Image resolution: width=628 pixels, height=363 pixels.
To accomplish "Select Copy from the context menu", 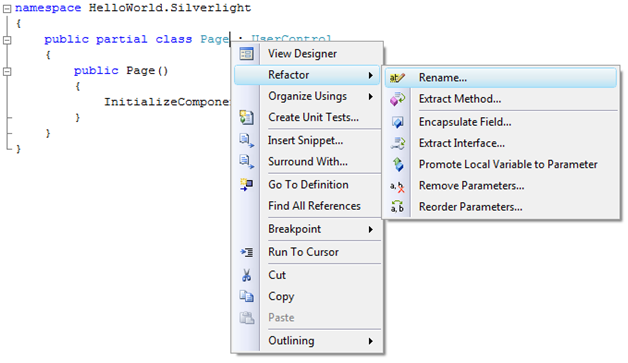I will point(307,296).
